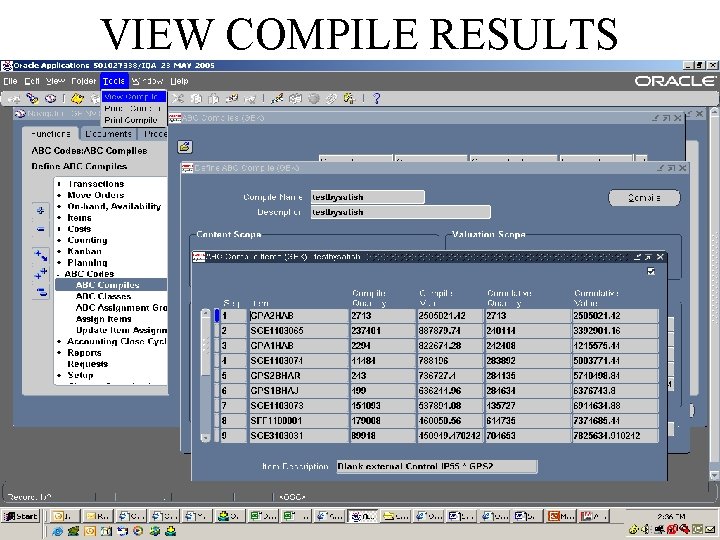Viewport: 720px width, 540px height.
Task: Select Assign Items in navigator
Action: point(103,319)
